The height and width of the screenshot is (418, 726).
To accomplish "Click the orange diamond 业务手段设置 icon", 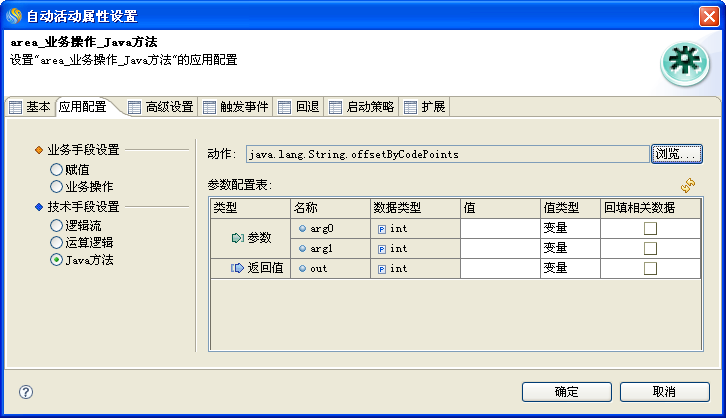I will click(x=39, y=150).
